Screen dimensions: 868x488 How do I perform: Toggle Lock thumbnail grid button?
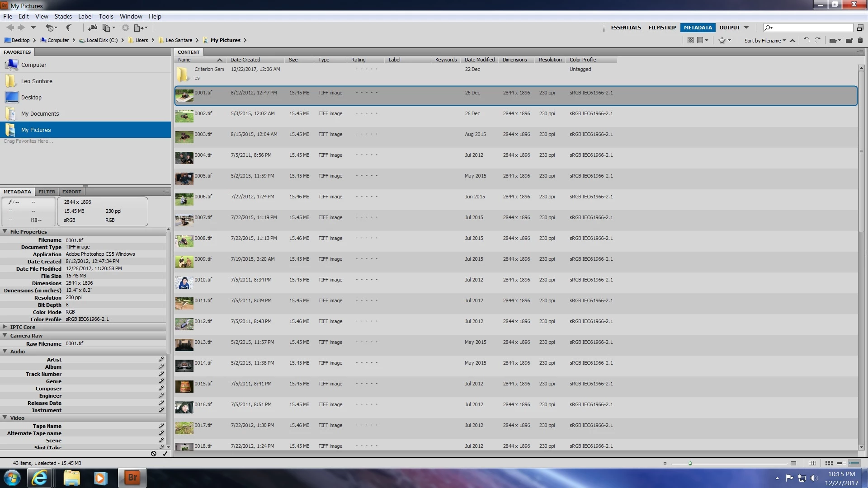click(x=812, y=463)
